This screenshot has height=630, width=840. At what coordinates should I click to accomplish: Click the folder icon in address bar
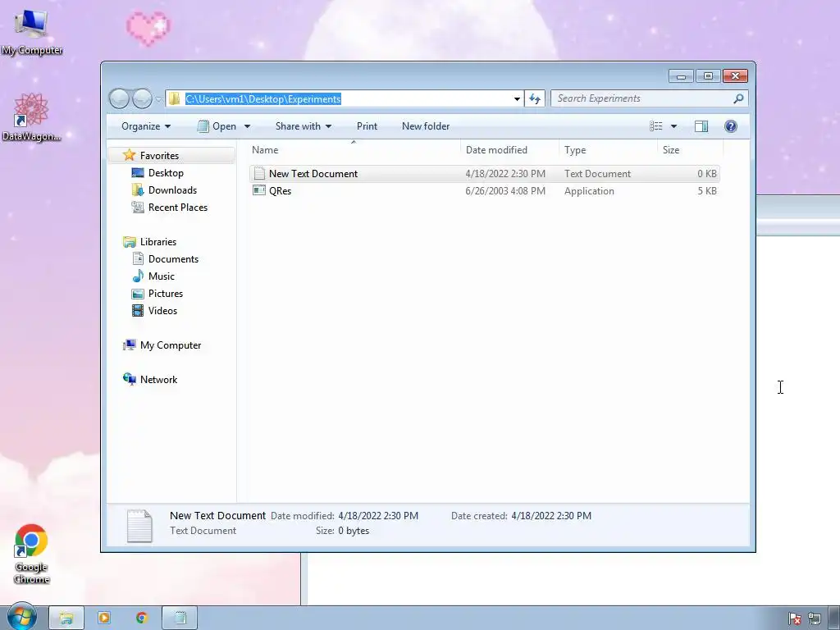174,98
